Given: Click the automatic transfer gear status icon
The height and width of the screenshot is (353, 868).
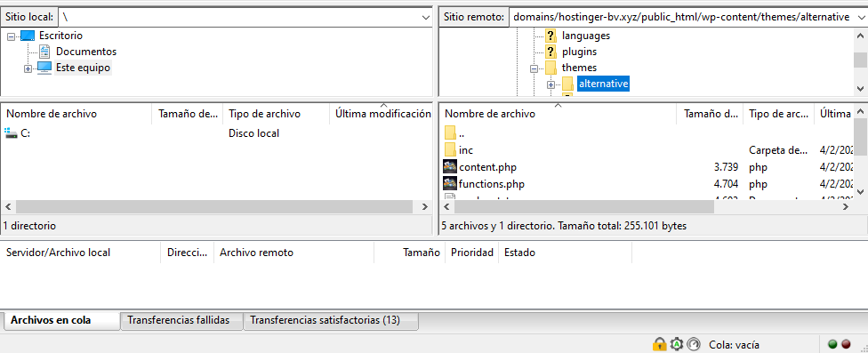Looking at the screenshot, I should click(677, 344).
